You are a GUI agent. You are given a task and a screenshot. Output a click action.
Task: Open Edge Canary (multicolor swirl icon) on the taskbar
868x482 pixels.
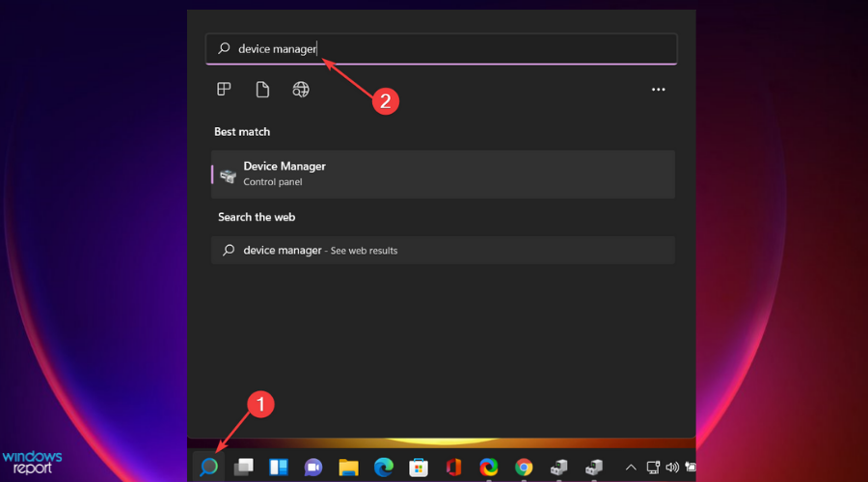pyautogui.click(x=488, y=468)
